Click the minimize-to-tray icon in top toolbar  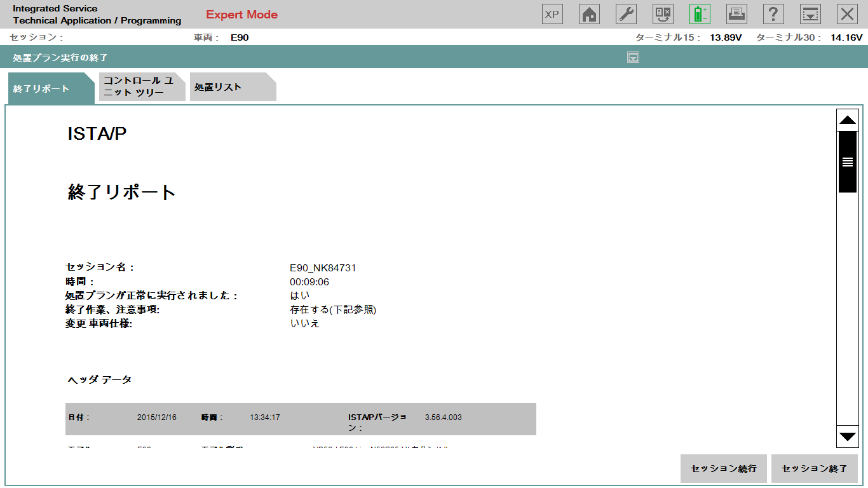pos(810,14)
